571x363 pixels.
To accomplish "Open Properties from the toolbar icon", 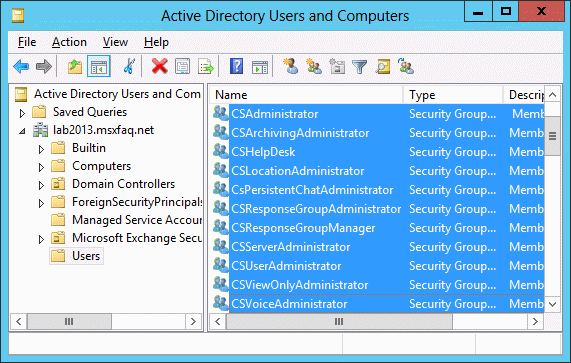I will coord(182,67).
